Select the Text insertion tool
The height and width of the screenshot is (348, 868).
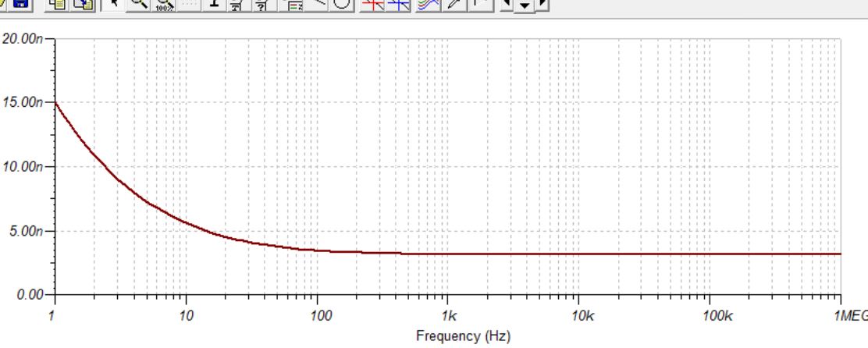coord(214,4)
